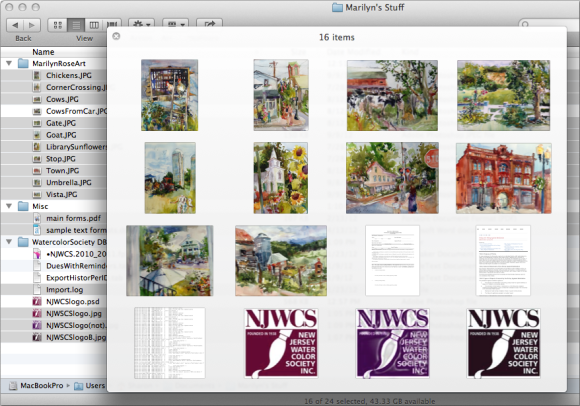This screenshot has height=406, width=580.
Task: Select the ExportHistorPerID file name
Action: coord(76,278)
